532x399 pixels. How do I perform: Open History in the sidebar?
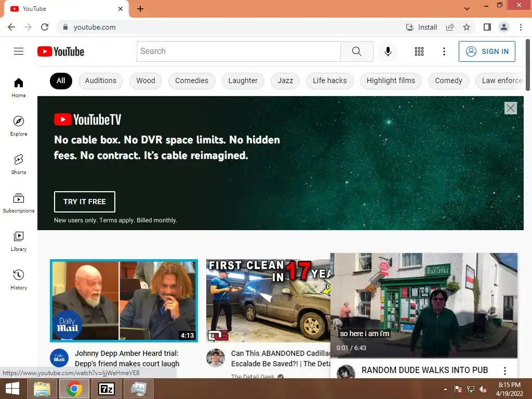click(x=19, y=280)
